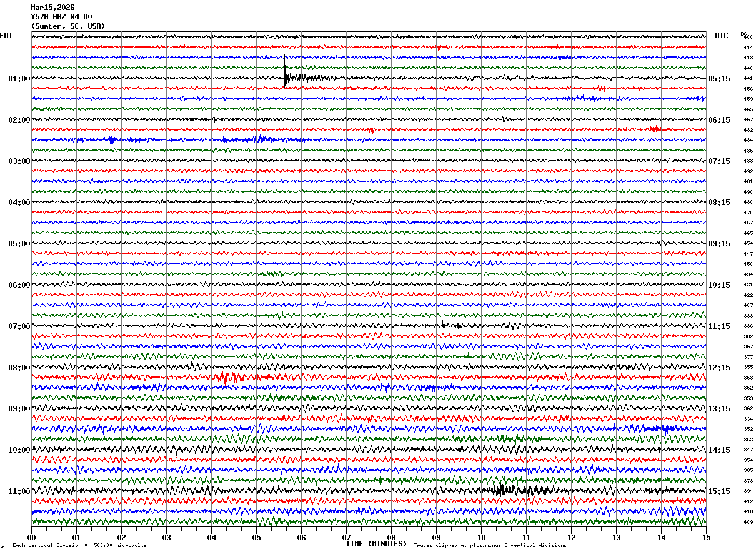Click minute tick 03 on the time axis

166,537
